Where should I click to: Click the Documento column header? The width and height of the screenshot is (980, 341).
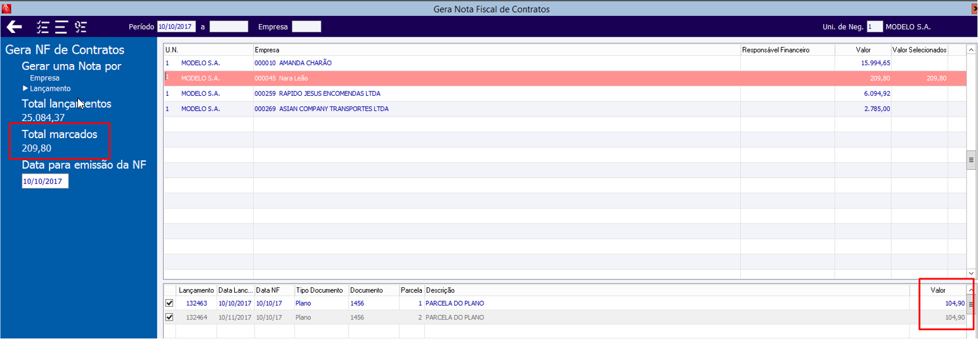coord(374,290)
